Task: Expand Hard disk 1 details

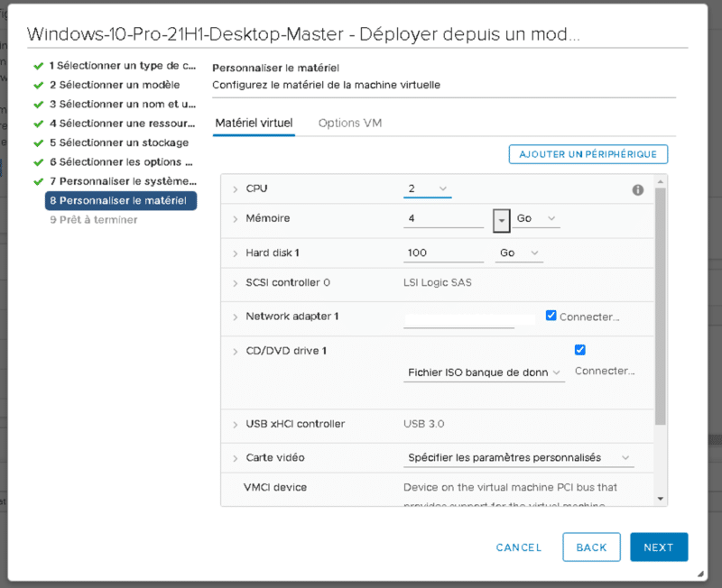Action: [x=236, y=253]
